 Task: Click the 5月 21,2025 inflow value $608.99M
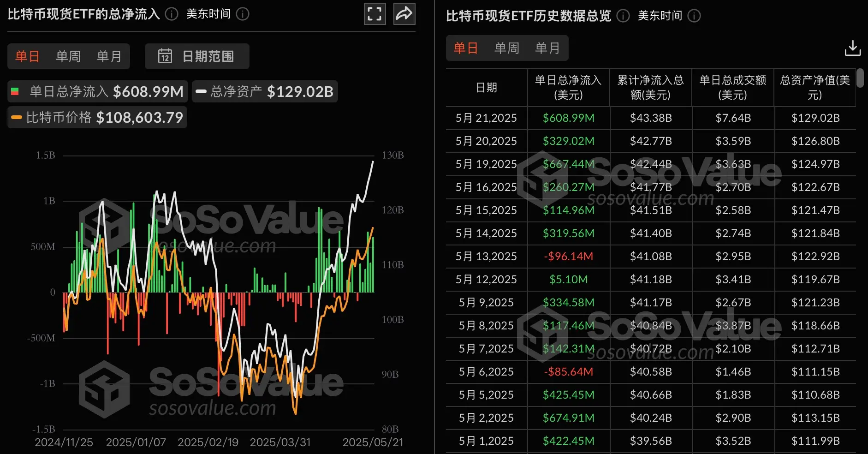tap(568, 118)
